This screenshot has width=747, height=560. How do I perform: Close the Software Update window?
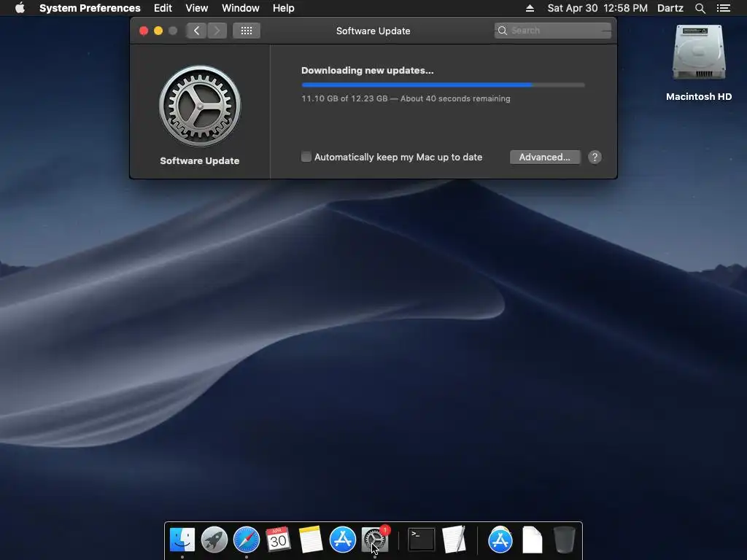point(144,31)
